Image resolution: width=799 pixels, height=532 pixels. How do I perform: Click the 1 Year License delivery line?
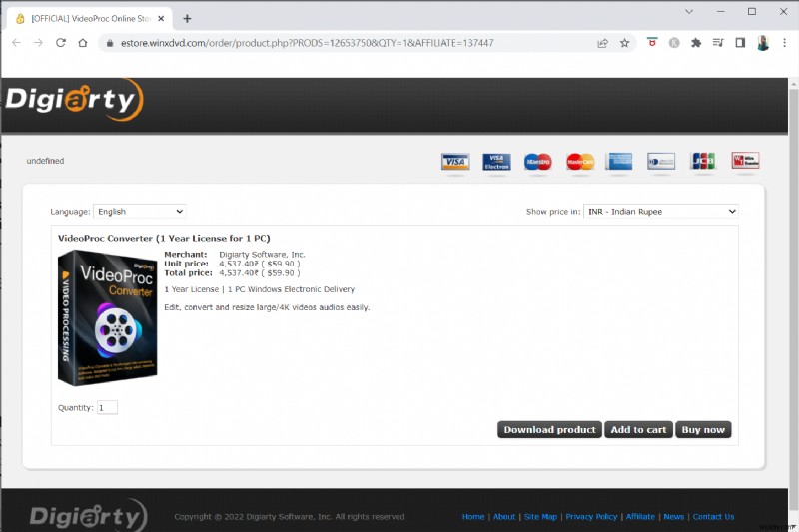260,289
